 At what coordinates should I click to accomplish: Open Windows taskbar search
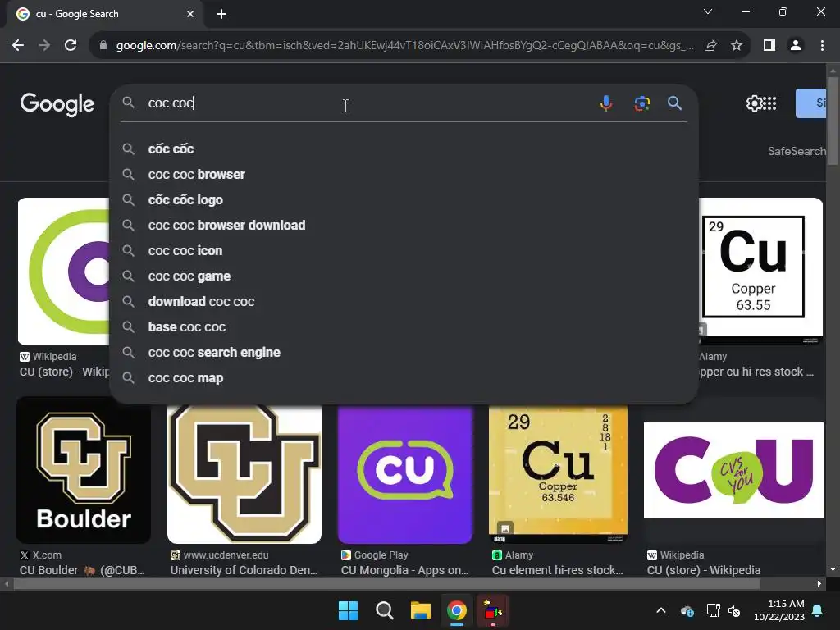coord(385,610)
